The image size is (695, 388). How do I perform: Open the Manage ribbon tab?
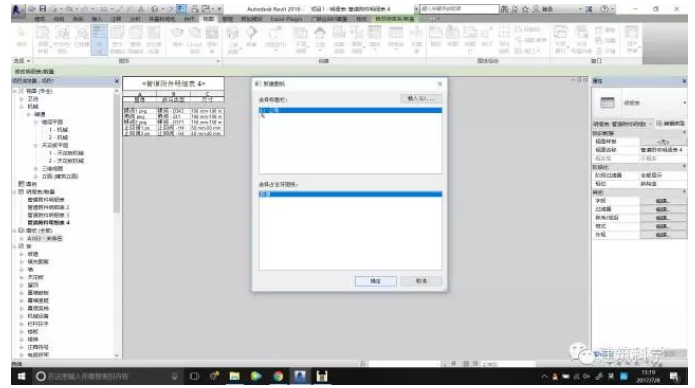[x=227, y=19]
